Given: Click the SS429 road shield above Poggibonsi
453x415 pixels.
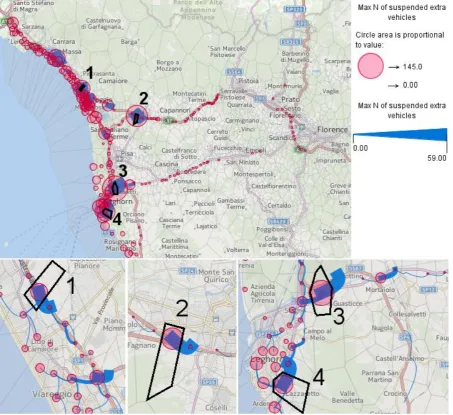Looking at the screenshot, I should [278, 221].
